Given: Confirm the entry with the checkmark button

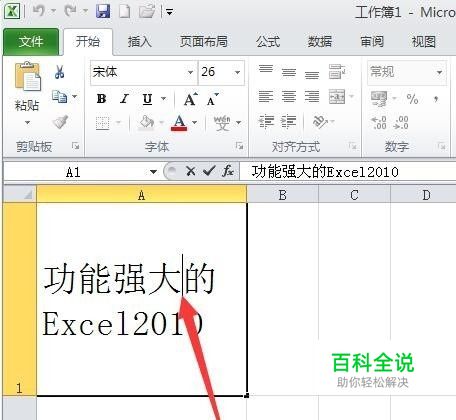Looking at the screenshot, I should point(209,171).
